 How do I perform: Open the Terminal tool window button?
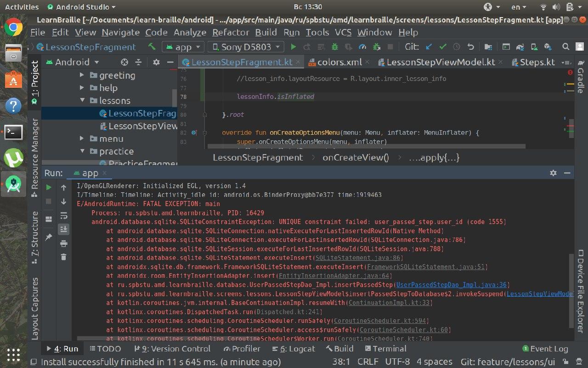pyautogui.click(x=384, y=349)
